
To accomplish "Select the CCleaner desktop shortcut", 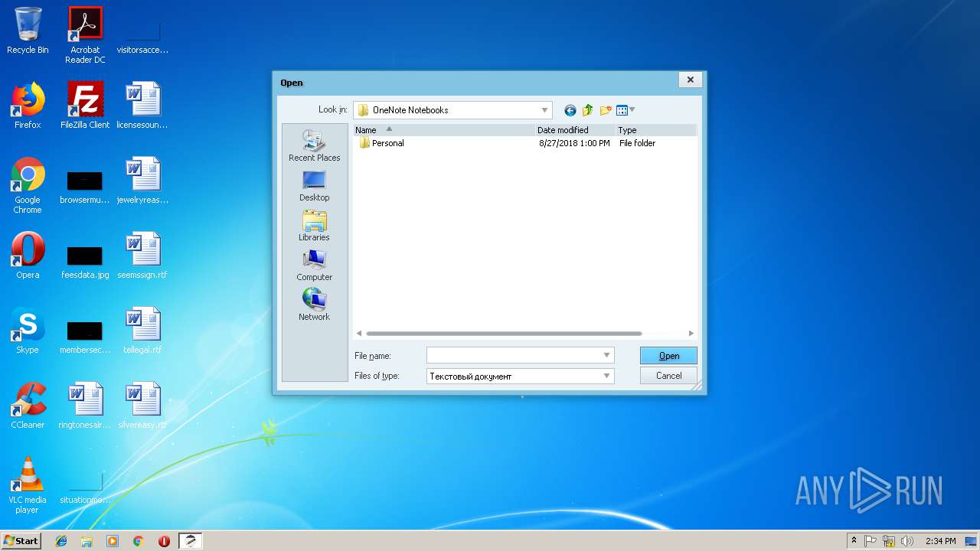I will [x=28, y=406].
